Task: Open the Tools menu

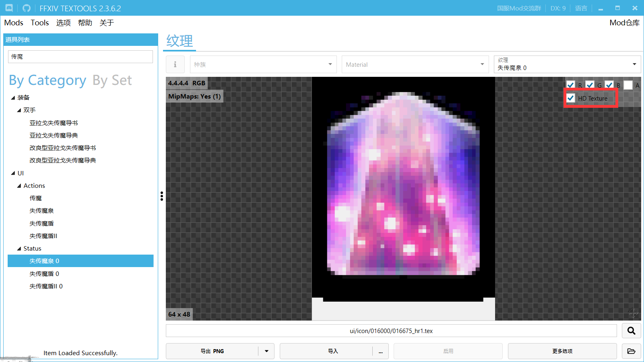Action: point(40,23)
